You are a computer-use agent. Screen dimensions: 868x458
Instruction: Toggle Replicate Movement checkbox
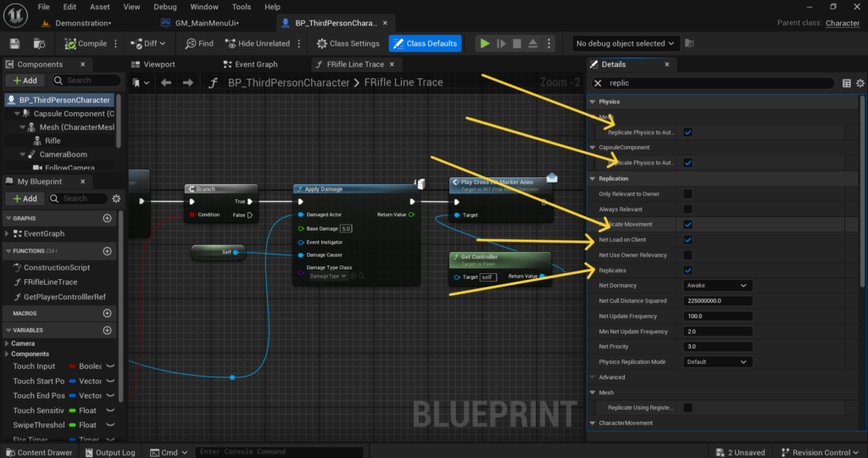[x=687, y=224]
